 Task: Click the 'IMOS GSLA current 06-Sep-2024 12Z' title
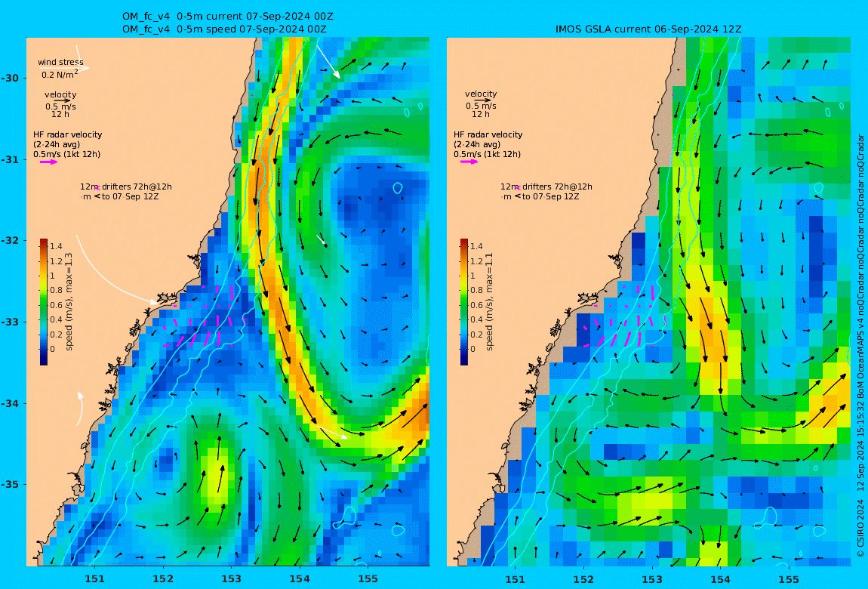pos(648,29)
